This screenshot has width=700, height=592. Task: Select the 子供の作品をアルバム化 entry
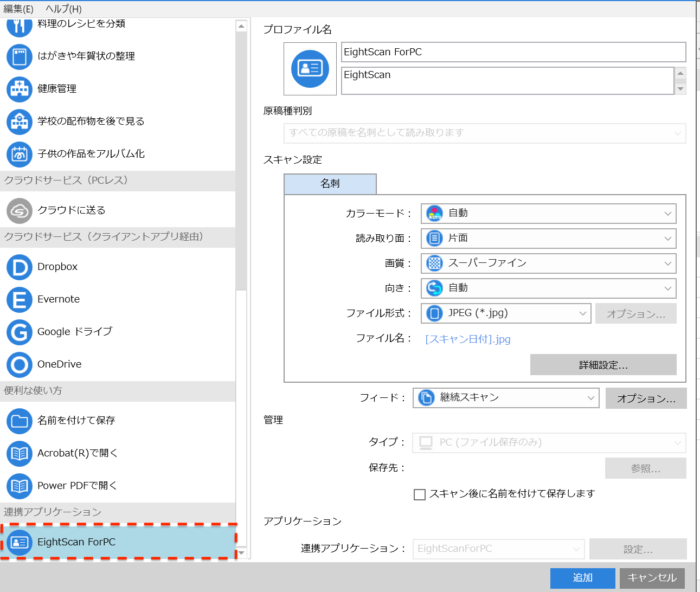click(x=118, y=155)
